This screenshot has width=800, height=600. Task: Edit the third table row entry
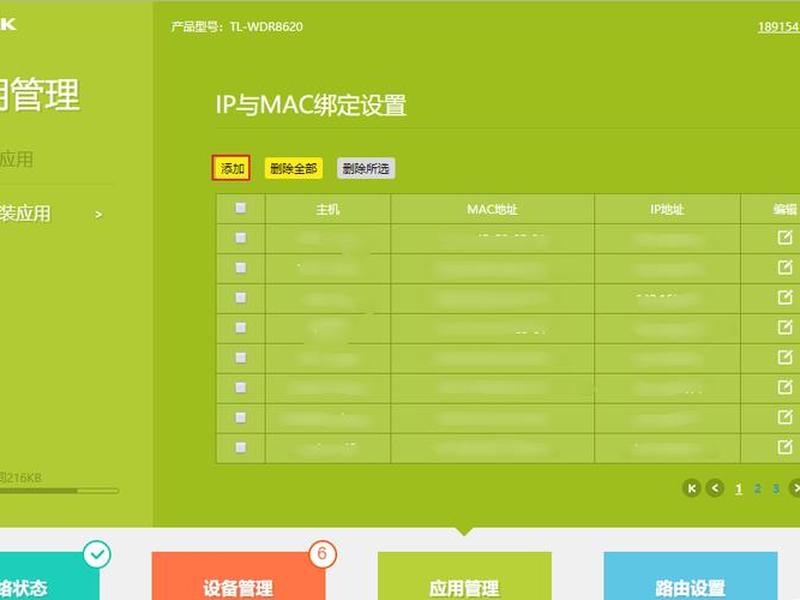pos(785,297)
